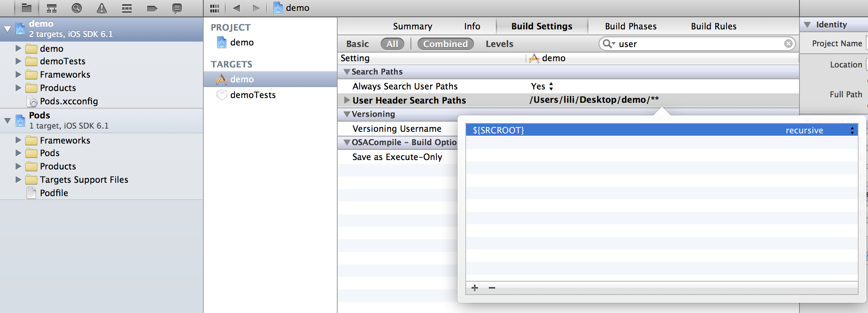Click the demo file icon in jump bar

(278, 8)
